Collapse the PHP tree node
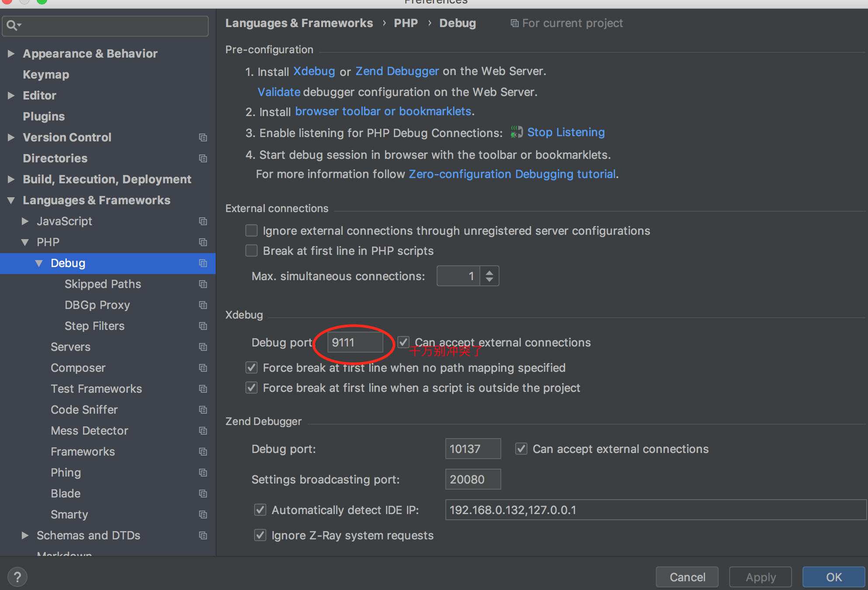 pyautogui.click(x=25, y=242)
